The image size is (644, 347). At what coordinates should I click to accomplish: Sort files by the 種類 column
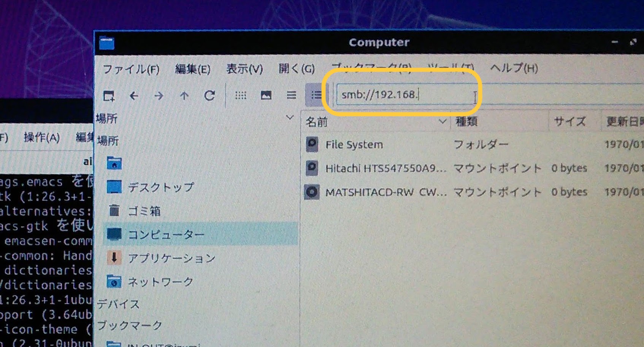[x=466, y=121]
